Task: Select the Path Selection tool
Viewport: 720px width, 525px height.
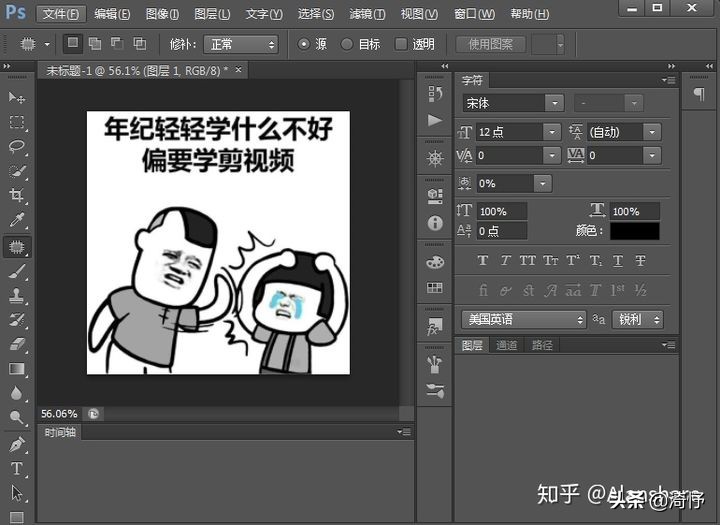Action: tap(17, 493)
